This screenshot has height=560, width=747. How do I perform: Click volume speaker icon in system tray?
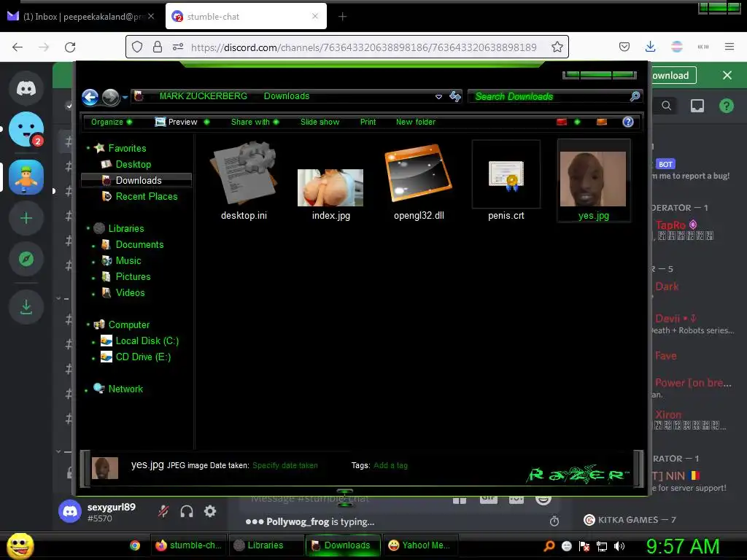[x=619, y=546]
